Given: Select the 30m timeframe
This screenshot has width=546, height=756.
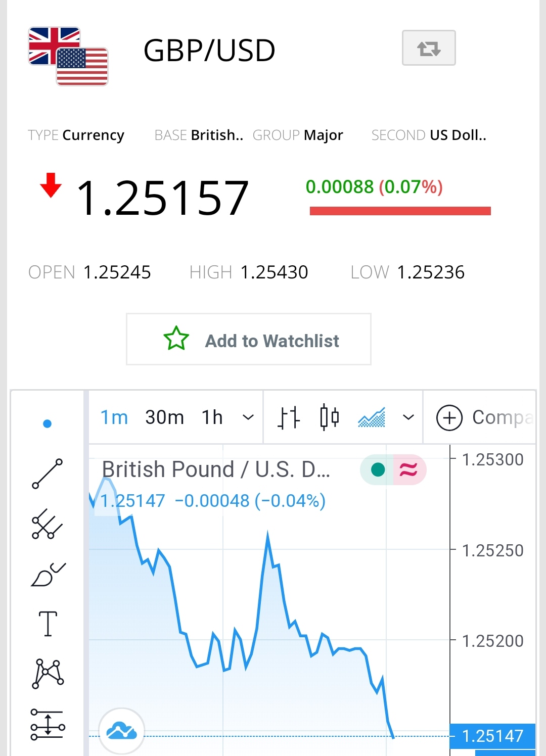Looking at the screenshot, I should click(165, 417).
